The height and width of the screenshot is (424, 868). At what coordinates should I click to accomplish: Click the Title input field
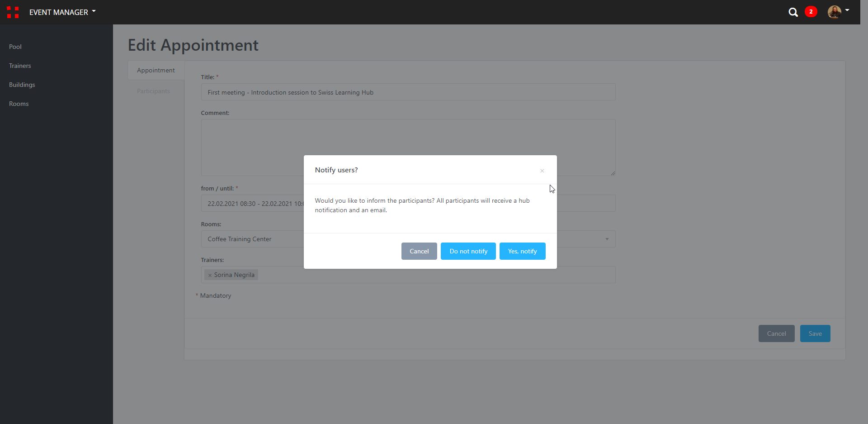pos(408,92)
